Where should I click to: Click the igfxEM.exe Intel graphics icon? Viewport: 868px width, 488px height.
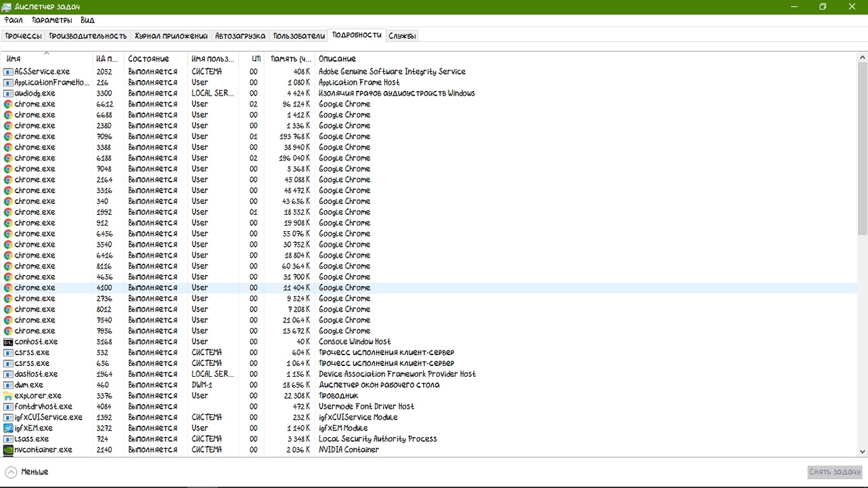[8, 428]
